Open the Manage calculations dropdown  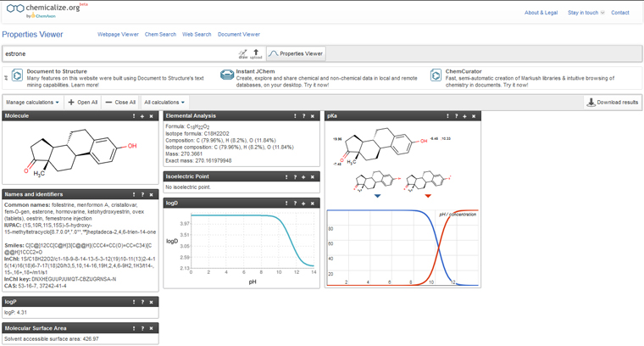[x=32, y=102]
